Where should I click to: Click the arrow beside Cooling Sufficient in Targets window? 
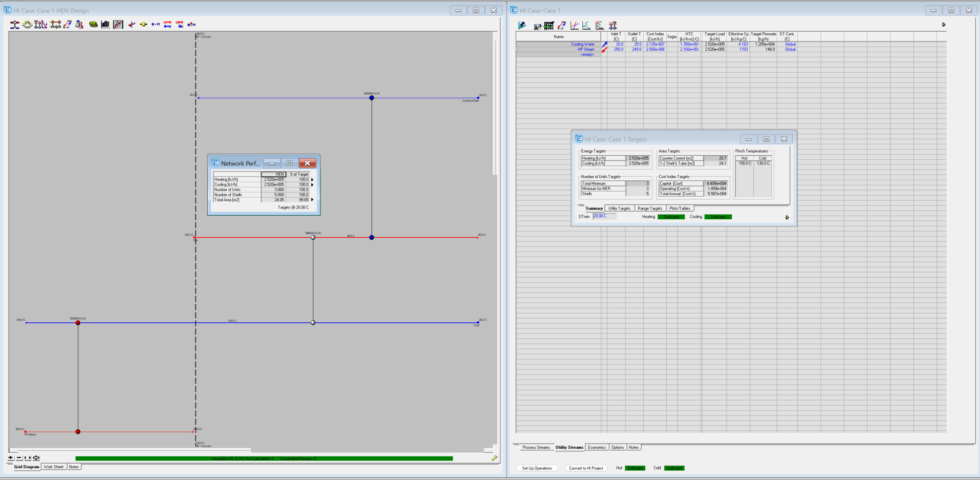(x=787, y=217)
